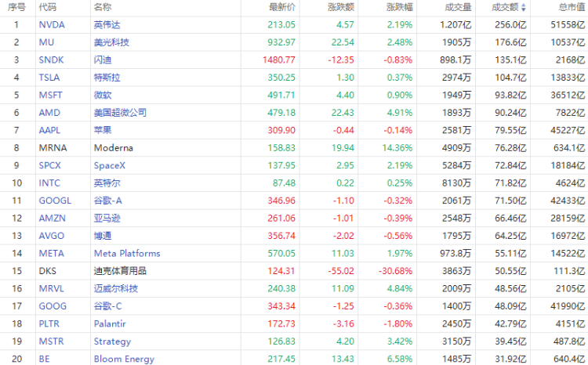Open the 苹果 name link
Screen dimensions: 588x365
[x=103, y=130]
